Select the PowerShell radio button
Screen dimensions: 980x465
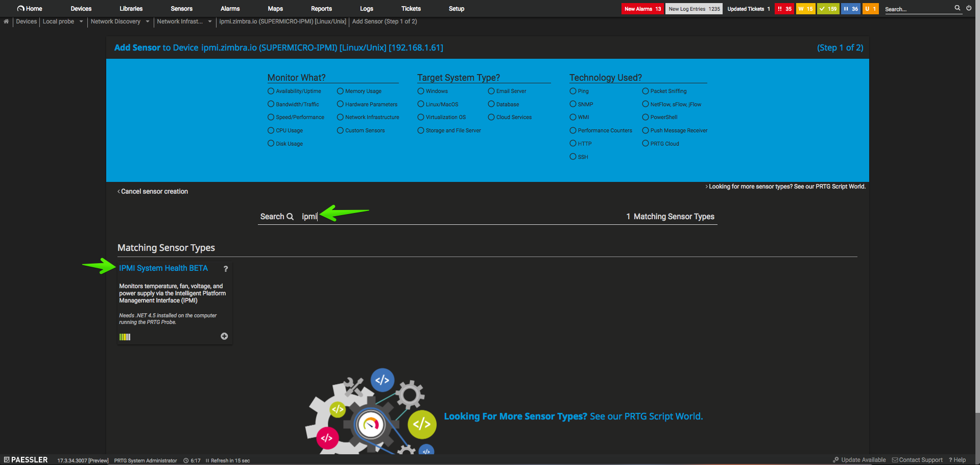[646, 117]
